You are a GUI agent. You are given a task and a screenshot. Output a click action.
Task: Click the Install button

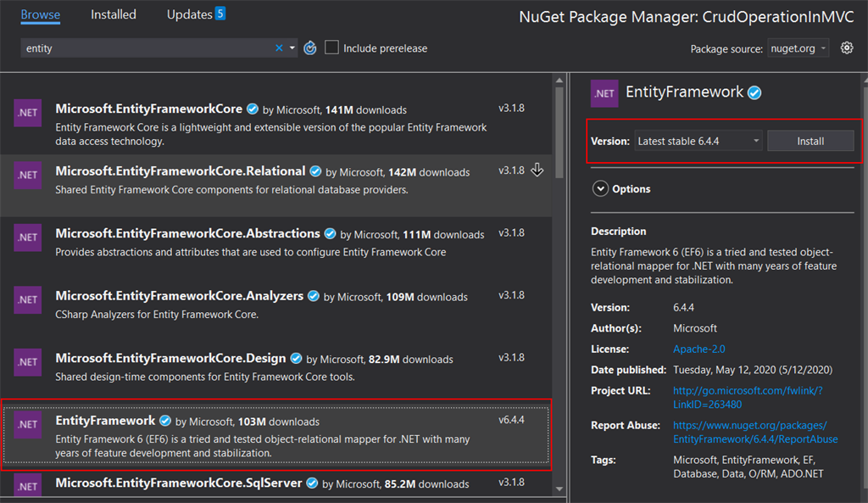pyautogui.click(x=810, y=142)
